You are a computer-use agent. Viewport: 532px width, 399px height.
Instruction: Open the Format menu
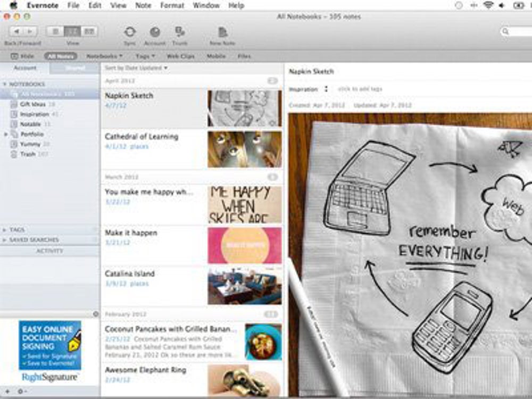pyautogui.click(x=172, y=5)
